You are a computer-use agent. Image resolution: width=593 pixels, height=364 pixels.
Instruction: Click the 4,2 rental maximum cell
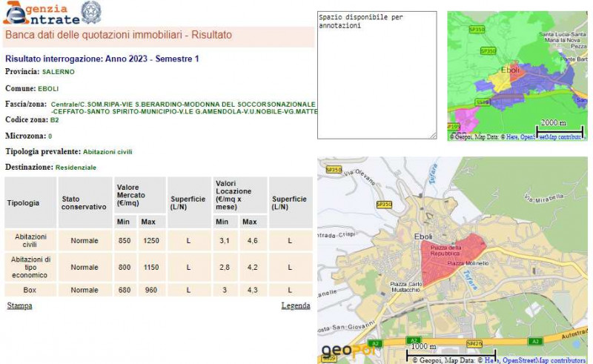[x=253, y=267]
